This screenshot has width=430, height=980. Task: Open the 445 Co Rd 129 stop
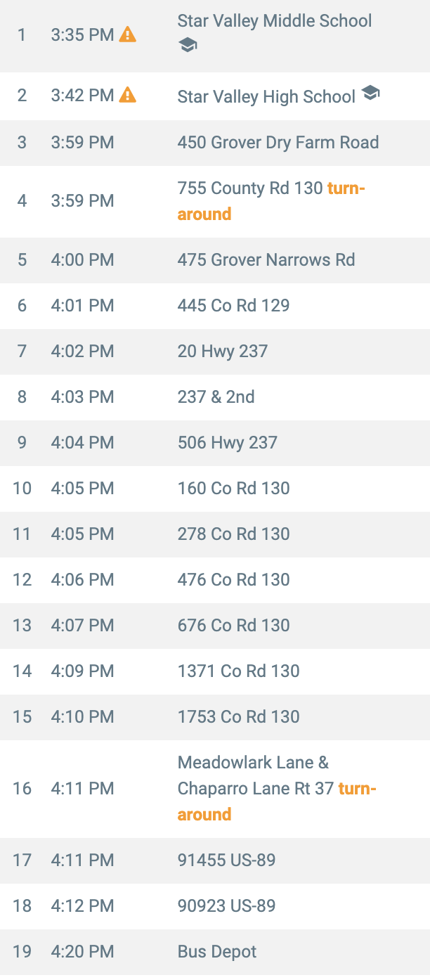tap(215, 306)
